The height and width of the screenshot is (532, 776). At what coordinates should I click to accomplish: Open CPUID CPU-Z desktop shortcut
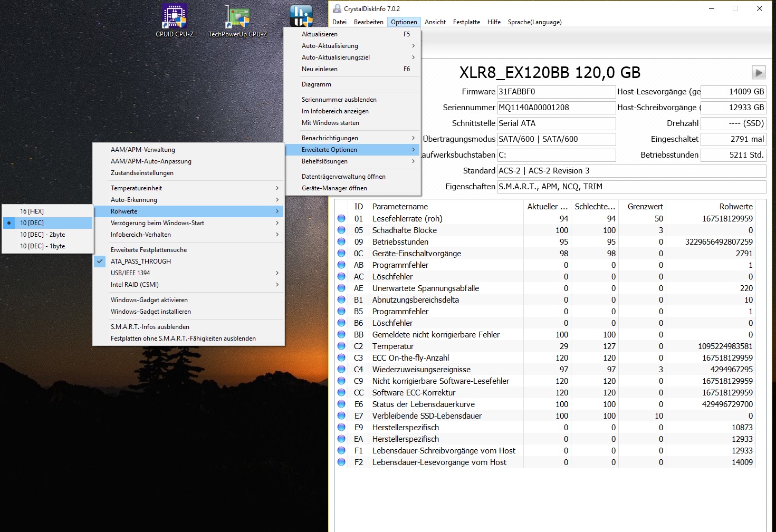click(175, 21)
